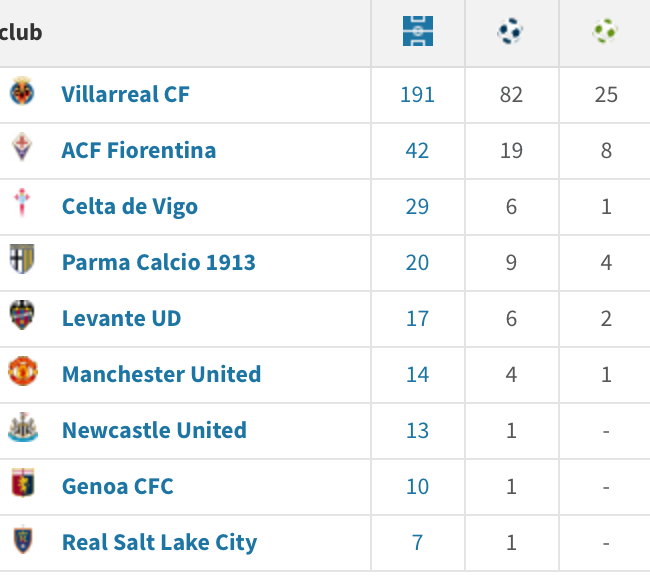Open the ACF Fiorentina club page
Image resolution: width=650 pixels, height=576 pixels.
pos(138,150)
